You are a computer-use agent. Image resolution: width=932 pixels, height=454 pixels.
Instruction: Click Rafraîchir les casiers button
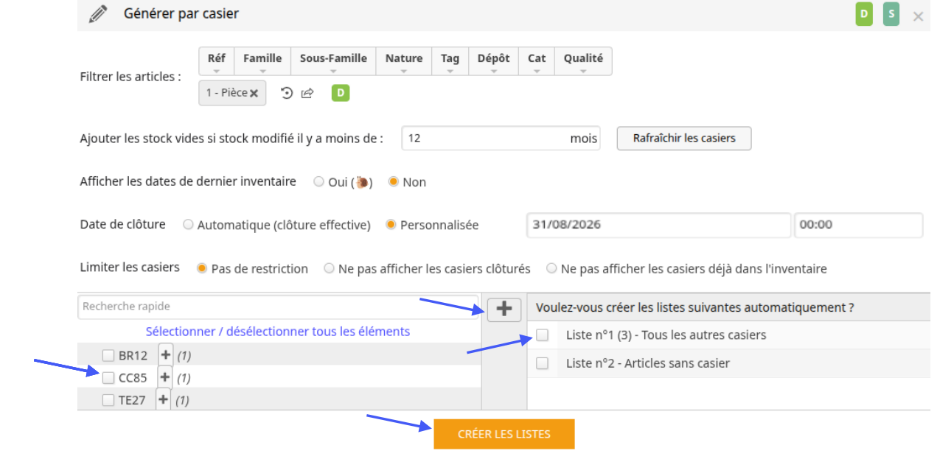click(684, 138)
